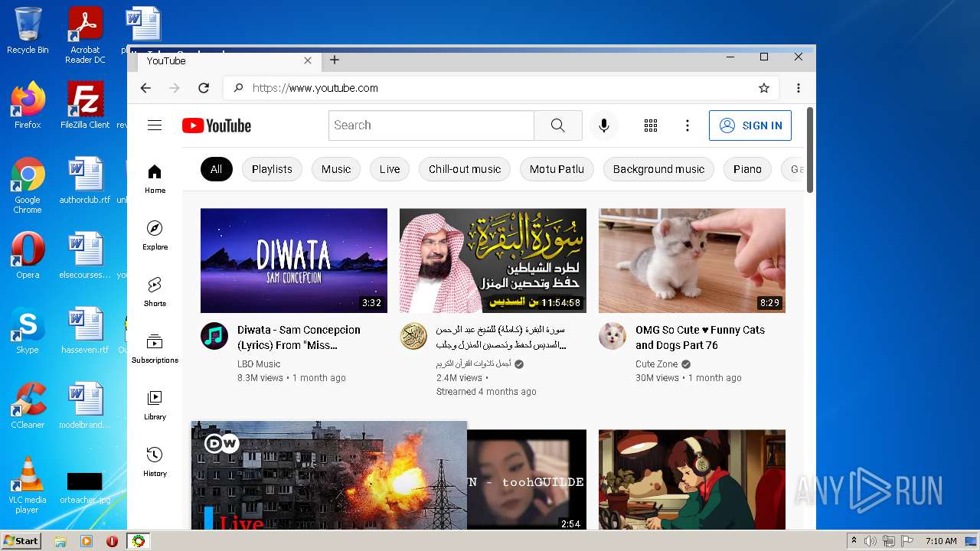Open a new browser tab
This screenshot has width=980, height=551.
(x=335, y=60)
